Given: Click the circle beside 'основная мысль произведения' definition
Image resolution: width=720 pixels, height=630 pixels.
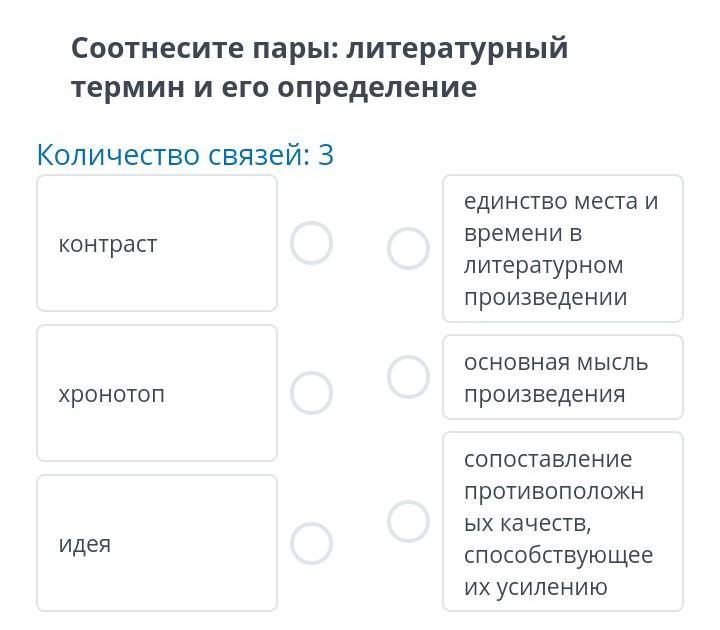Looking at the screenshot, I should click(408, 377).
